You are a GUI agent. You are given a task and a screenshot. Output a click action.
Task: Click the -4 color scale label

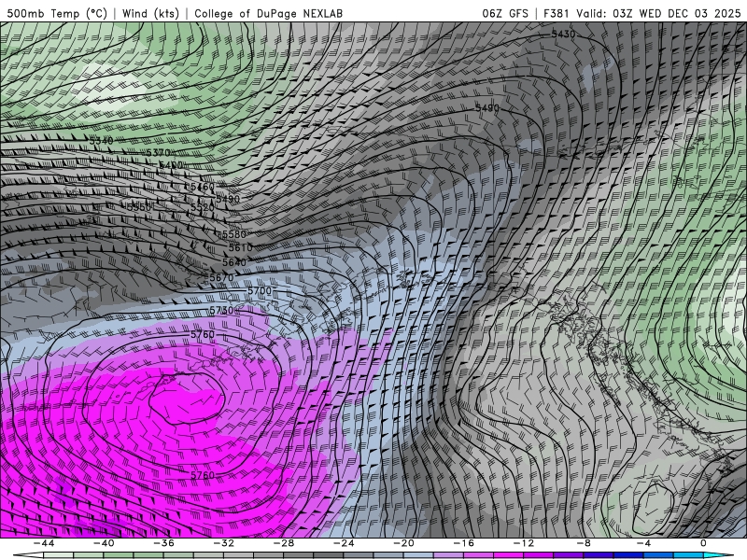(643, 543)
